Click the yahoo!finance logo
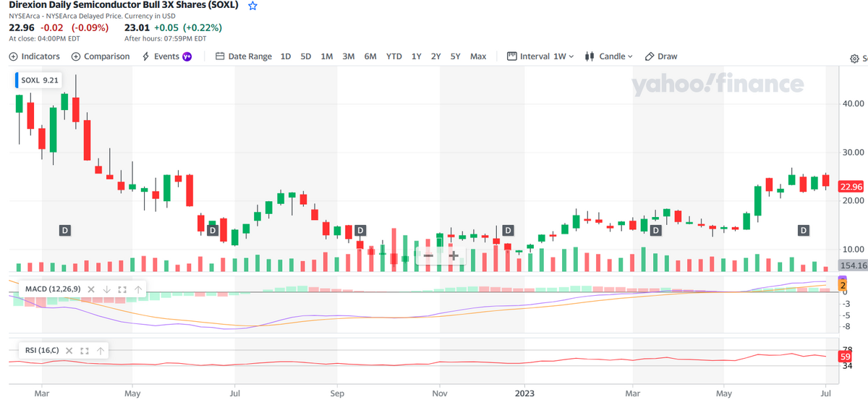The width and height of the screenshot is (868, 400). (x=718, y=85)
